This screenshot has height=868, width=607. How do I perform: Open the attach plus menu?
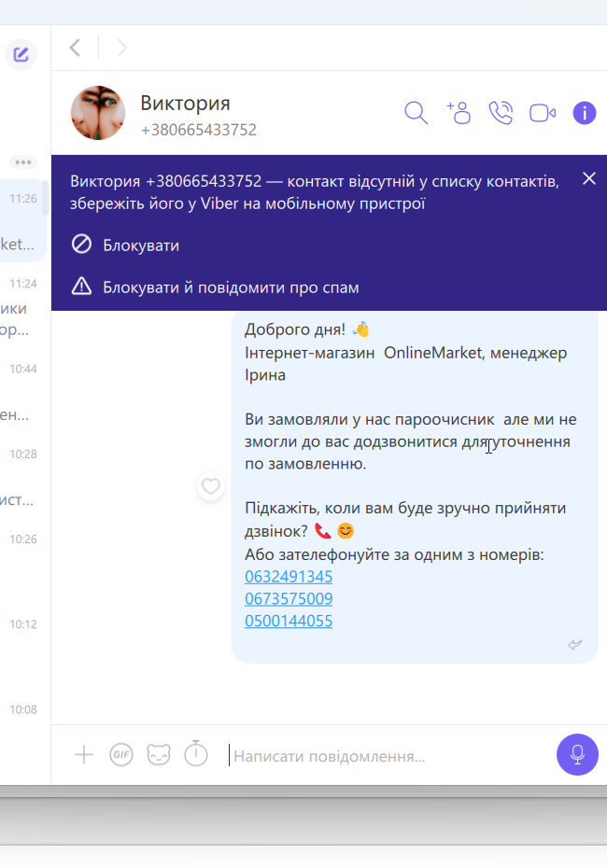click(84, 754)
